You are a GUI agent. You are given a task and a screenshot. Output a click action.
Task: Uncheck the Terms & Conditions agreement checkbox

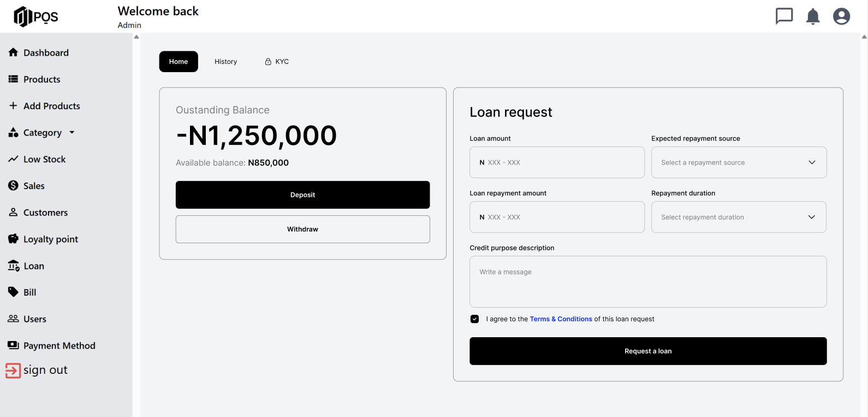coord(474,319)
